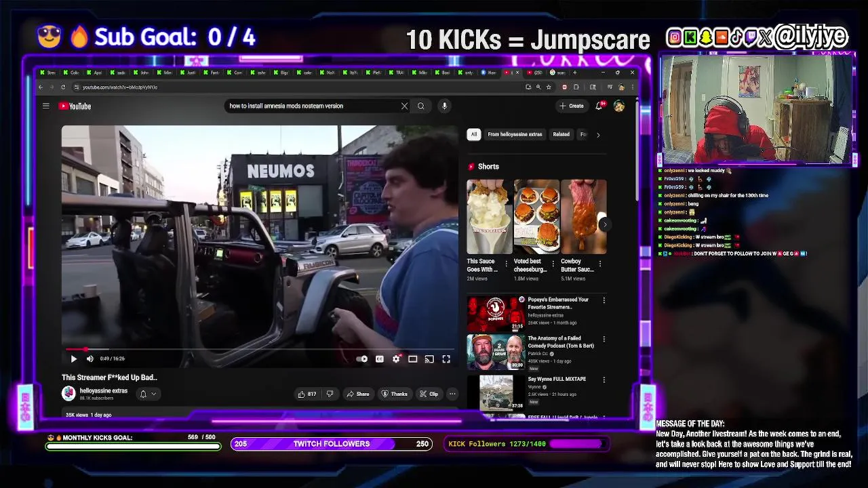Go to YouTube home via logo
The image size is (868, 488).
[75, 106]
